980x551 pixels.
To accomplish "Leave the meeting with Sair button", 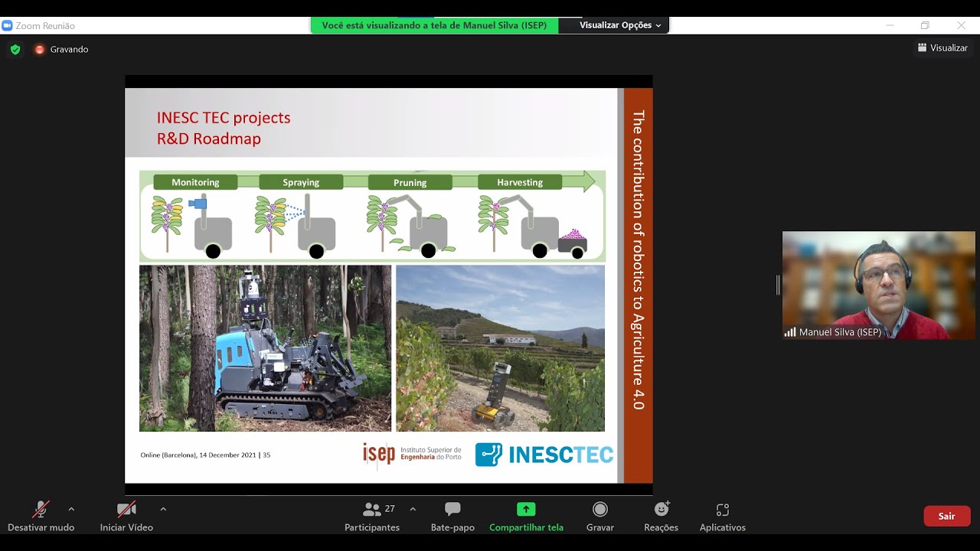I will pos(947,516).
